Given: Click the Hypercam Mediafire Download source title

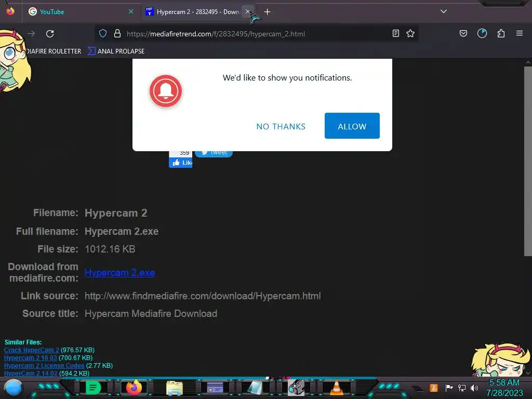Looking at the screenshot, I should tap(151, 313).
